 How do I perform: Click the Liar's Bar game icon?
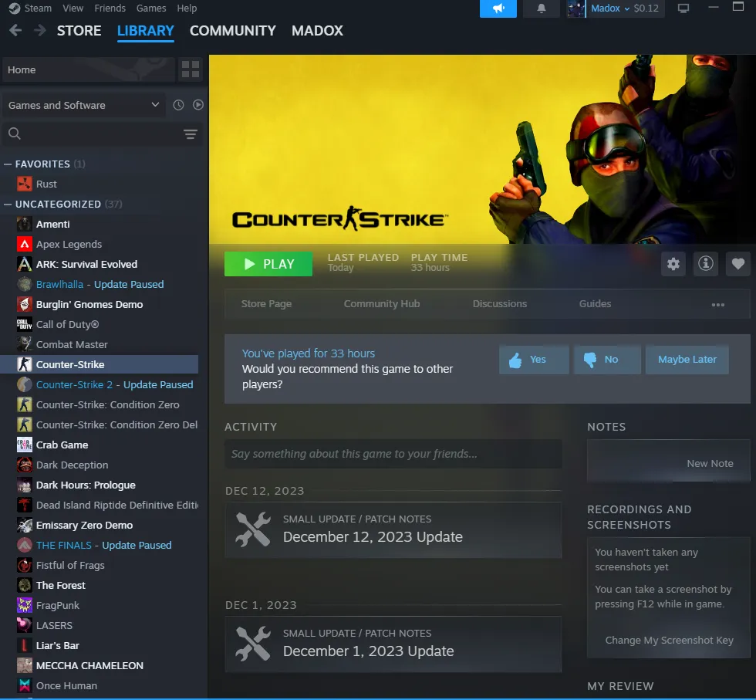point(25,645)
